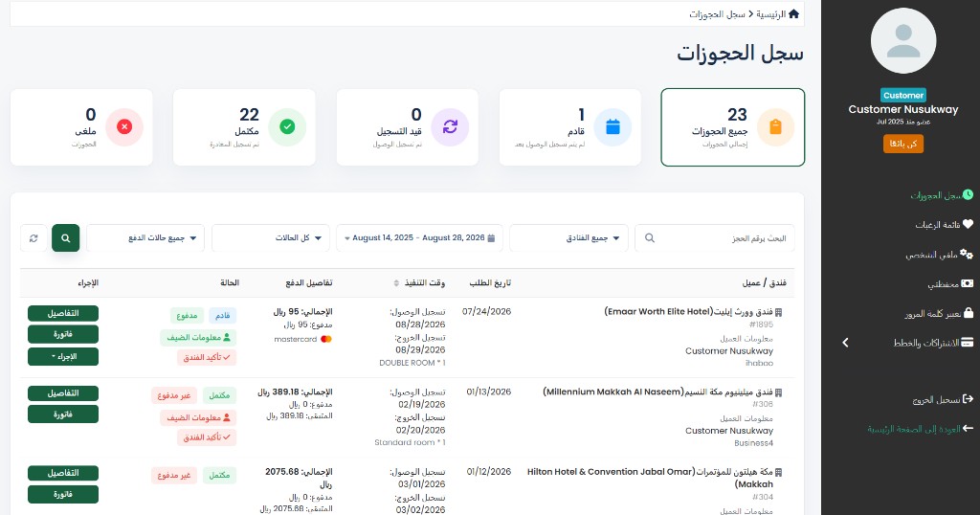Click تأكيد الفندق badge in Emaar row
This screenshot has width=980, height=515.
click(x=207, y=357)
